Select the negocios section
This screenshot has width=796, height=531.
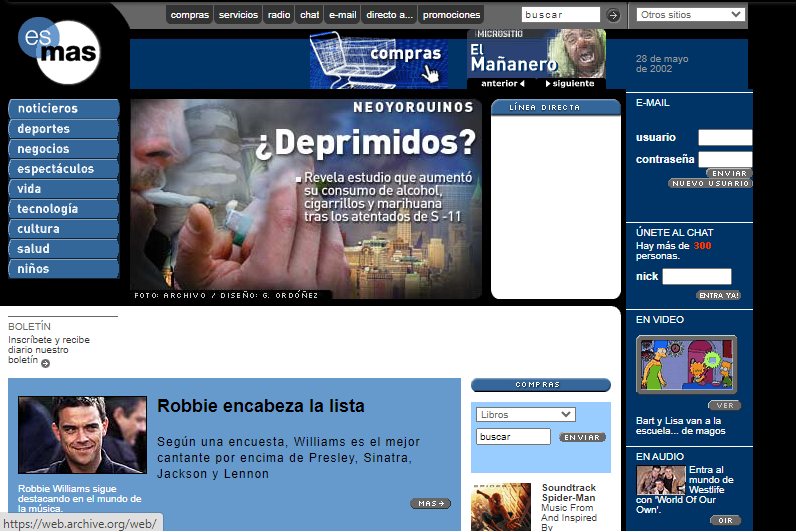[63, 149]
